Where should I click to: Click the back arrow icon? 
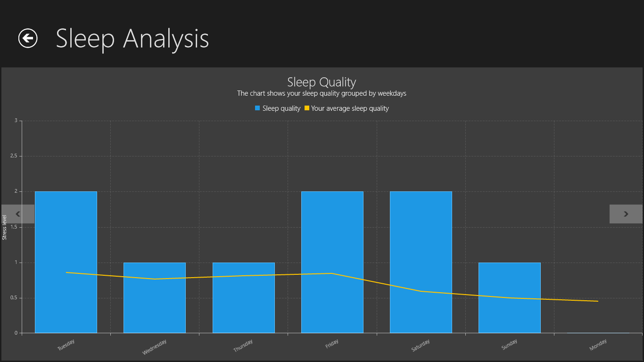tap(28, 38)
